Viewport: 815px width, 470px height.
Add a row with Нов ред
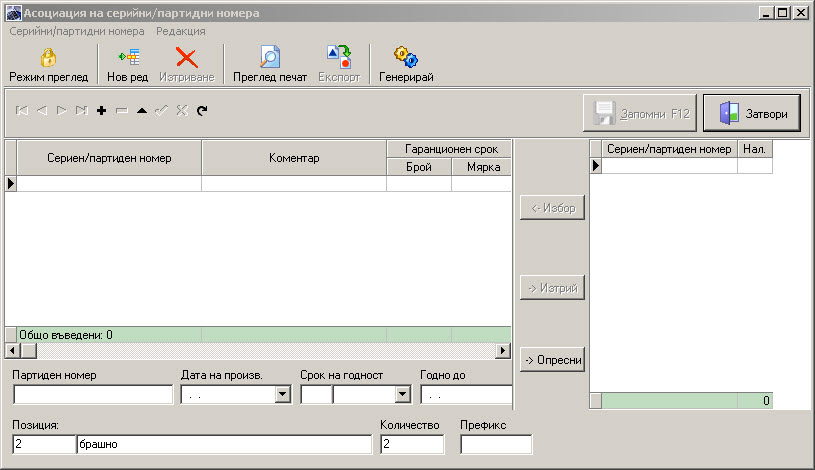click(x=128, y=64)
